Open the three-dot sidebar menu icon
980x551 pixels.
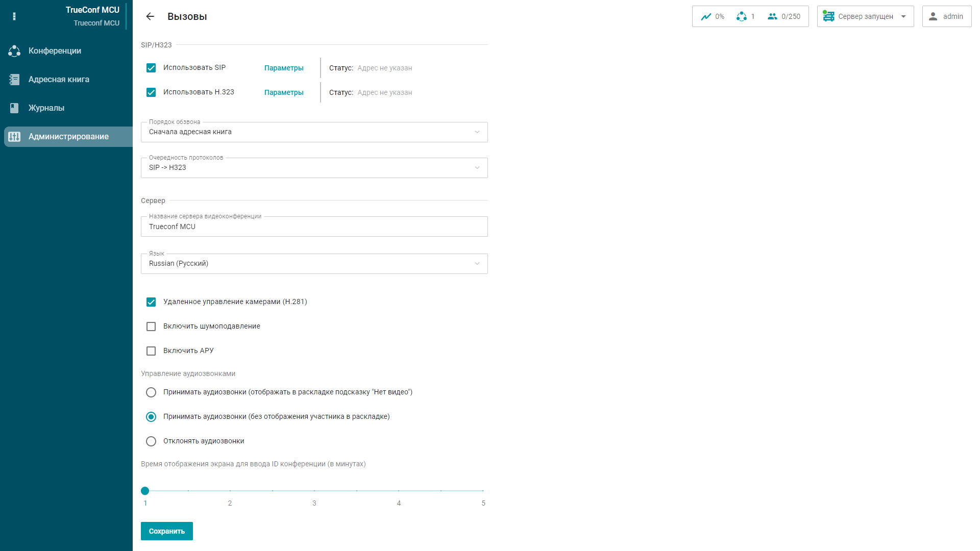(x=14, y=16)
